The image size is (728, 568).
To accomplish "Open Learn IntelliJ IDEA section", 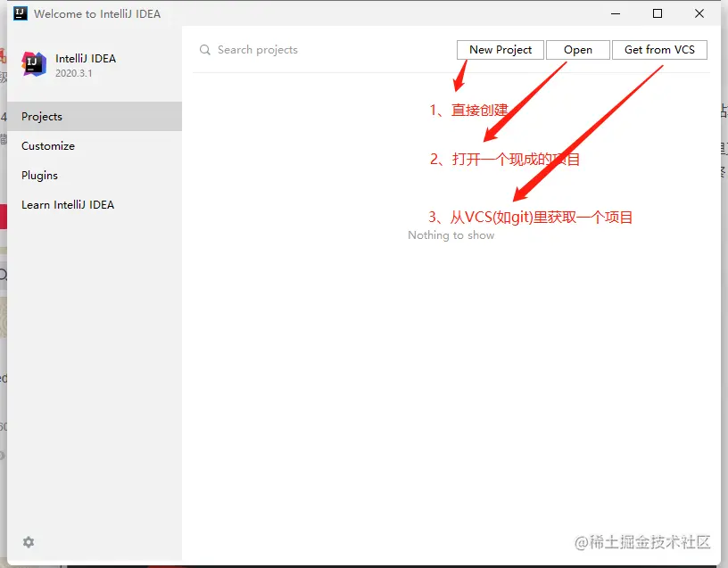I will click(95, 205).
